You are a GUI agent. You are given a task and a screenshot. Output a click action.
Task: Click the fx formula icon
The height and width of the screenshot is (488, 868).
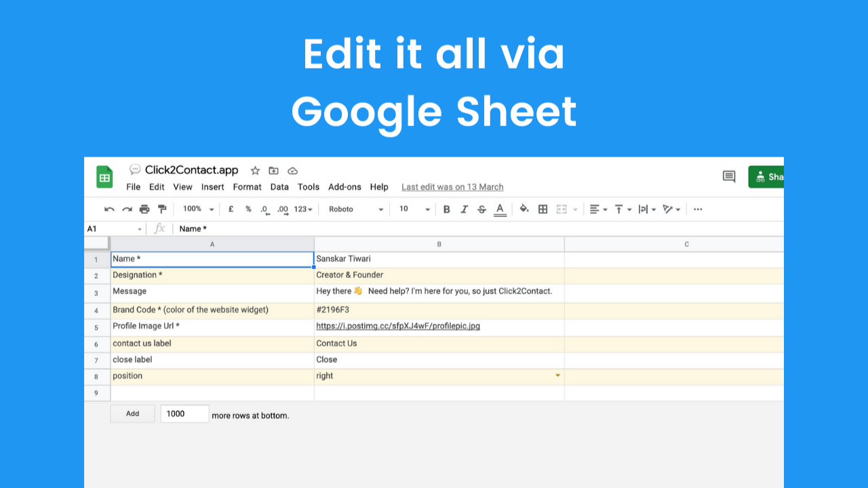coord(159,229)
